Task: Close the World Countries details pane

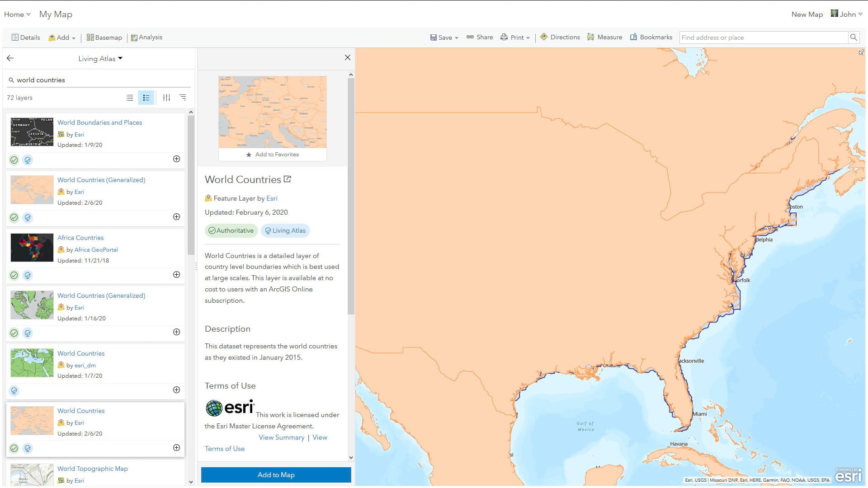Action: pyautogui.click(x=348, y=57)
